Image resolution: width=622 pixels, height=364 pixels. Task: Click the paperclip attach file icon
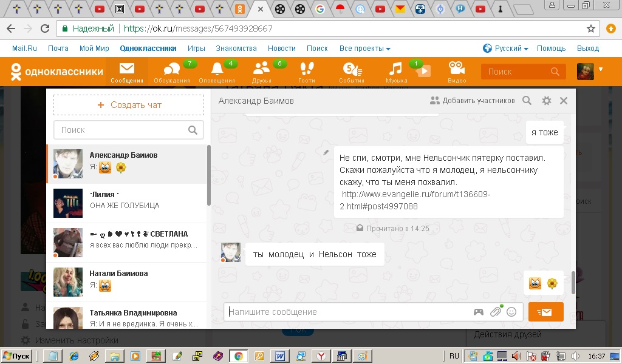tap(496, 312)
